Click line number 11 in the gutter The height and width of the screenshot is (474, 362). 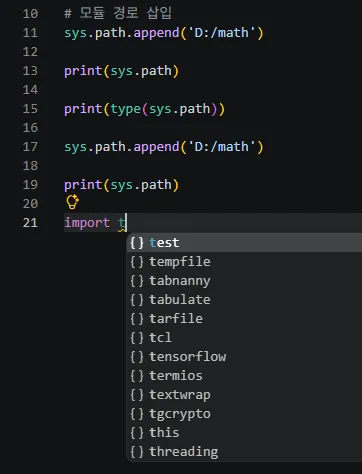[30, 33]
